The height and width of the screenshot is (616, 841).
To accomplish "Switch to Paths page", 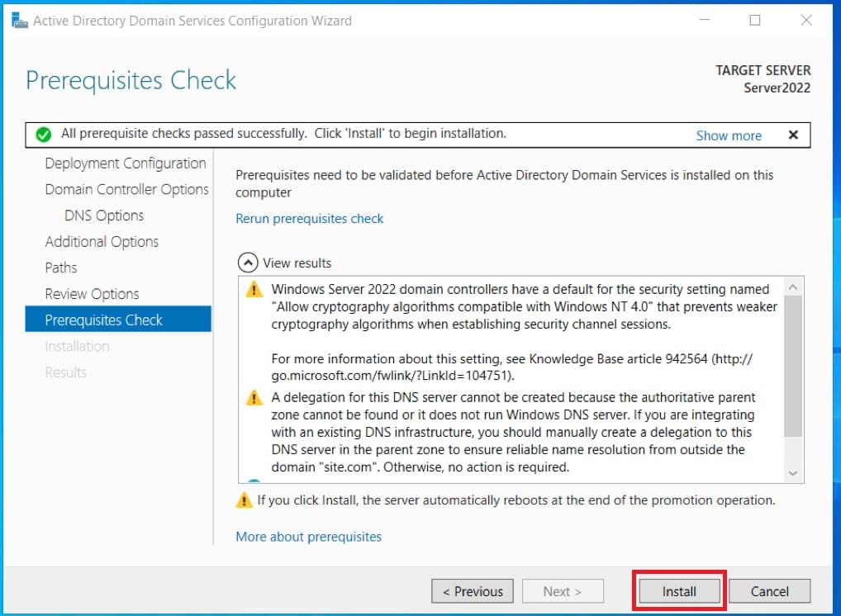I will pos(61,268).
